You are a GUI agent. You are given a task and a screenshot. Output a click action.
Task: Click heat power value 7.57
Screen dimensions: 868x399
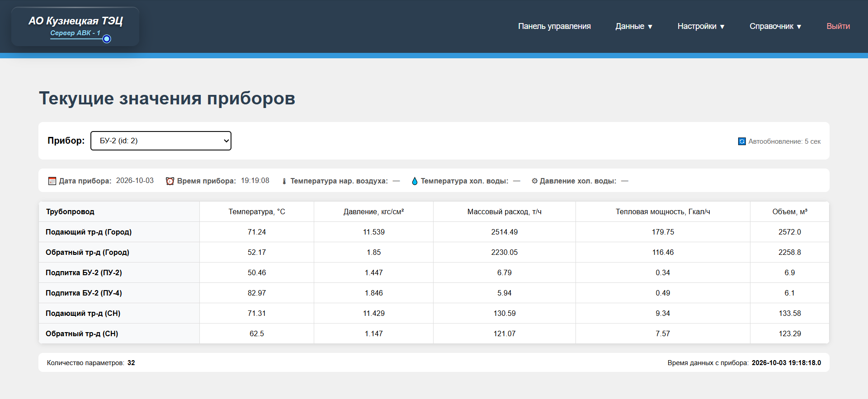coord(663,333)
